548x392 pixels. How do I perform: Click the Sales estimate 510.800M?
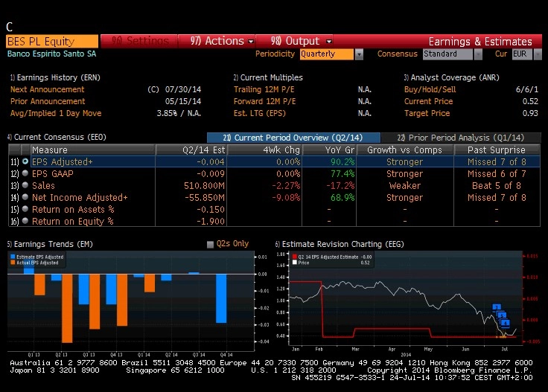[204, 185]
